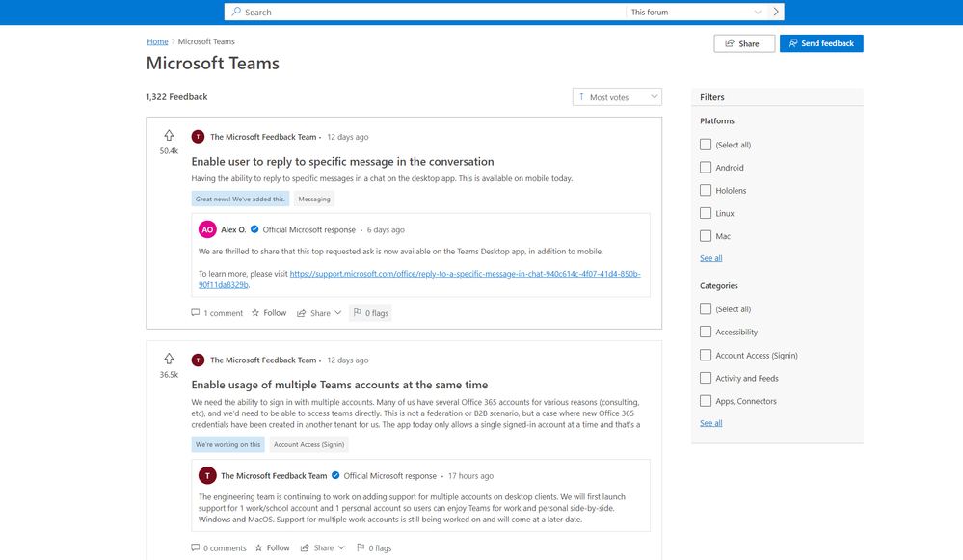The width and height of the screenshot is (963, 560).
Task: Click the 17 hours ago timestamp
Action: tap(470, 476)
